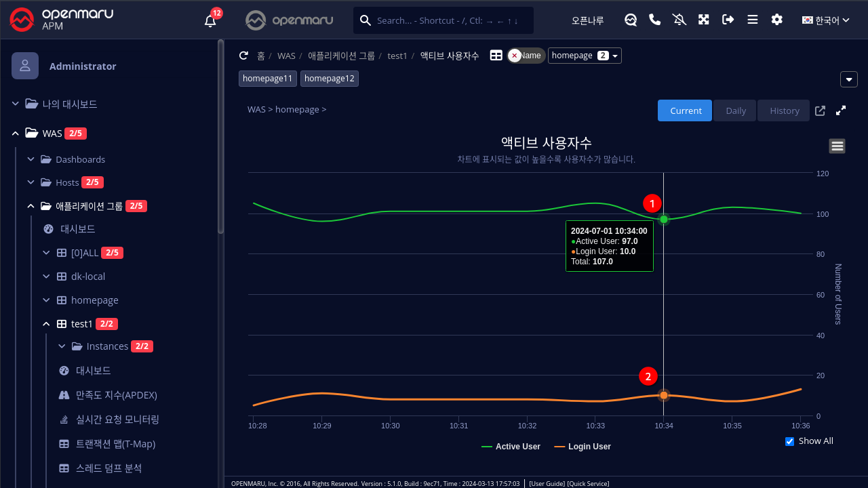Switch to the Daily tab
The width and height of the screenshot is (868, 488).
[x=735, y=110]
